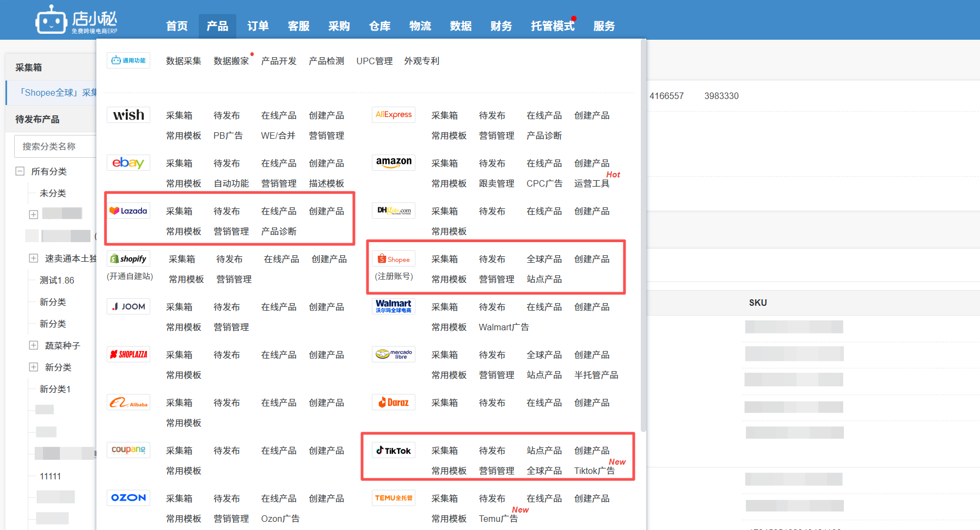This screenshot has height=530, width=980.
Task: Expand the 蔬菜种子 category node
Action: coord(34,346)
